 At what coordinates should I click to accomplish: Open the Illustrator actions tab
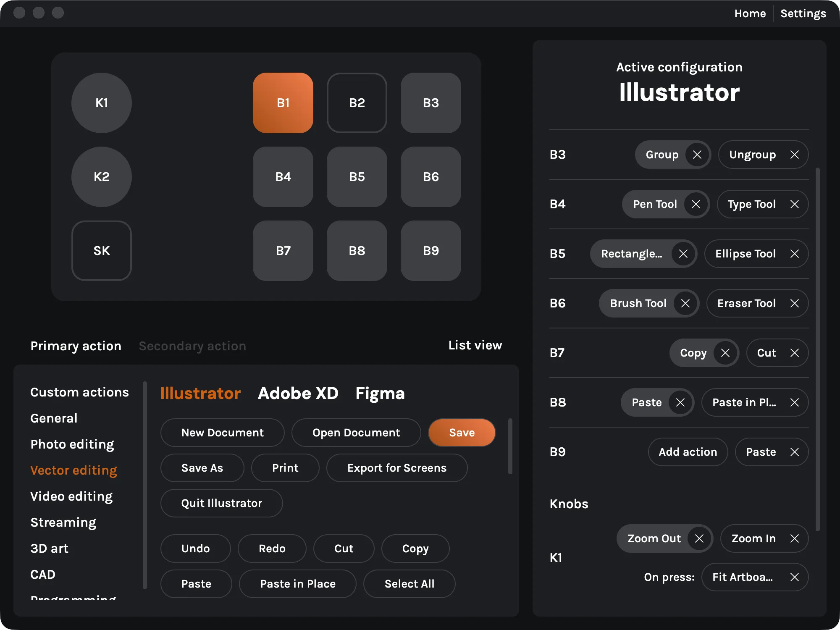pyautogui.click(x=200, y=394)
